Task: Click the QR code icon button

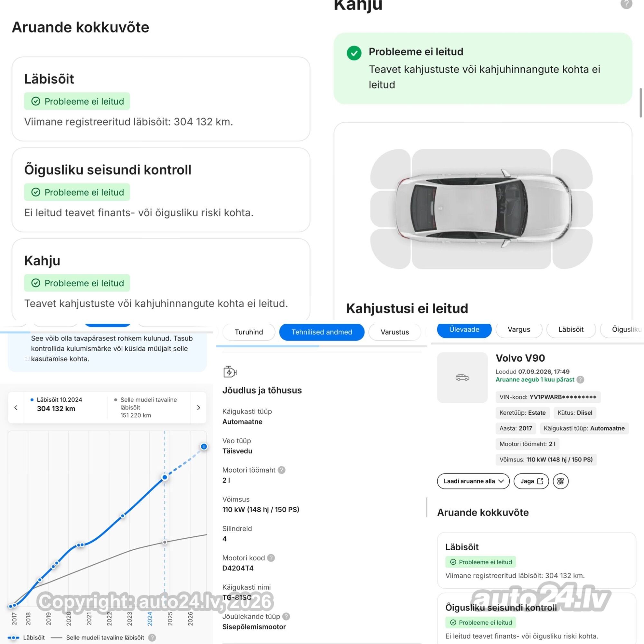Action: pos(560,481)
